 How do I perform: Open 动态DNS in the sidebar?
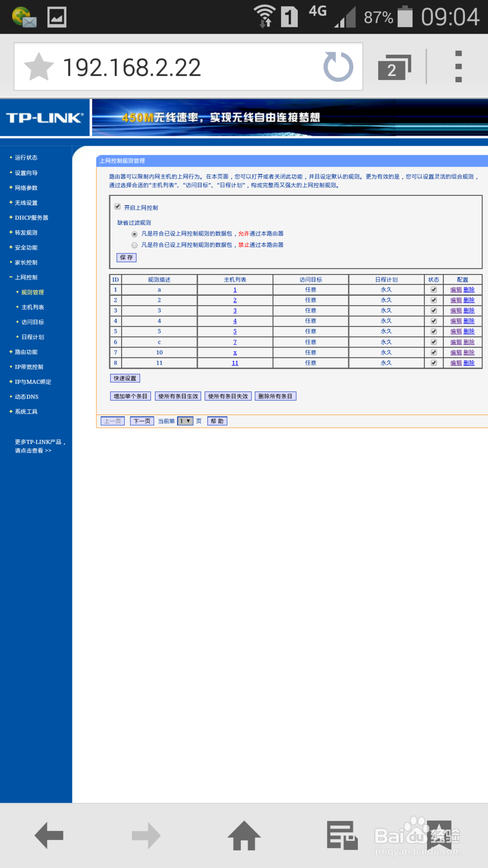(x=26, y=397)
